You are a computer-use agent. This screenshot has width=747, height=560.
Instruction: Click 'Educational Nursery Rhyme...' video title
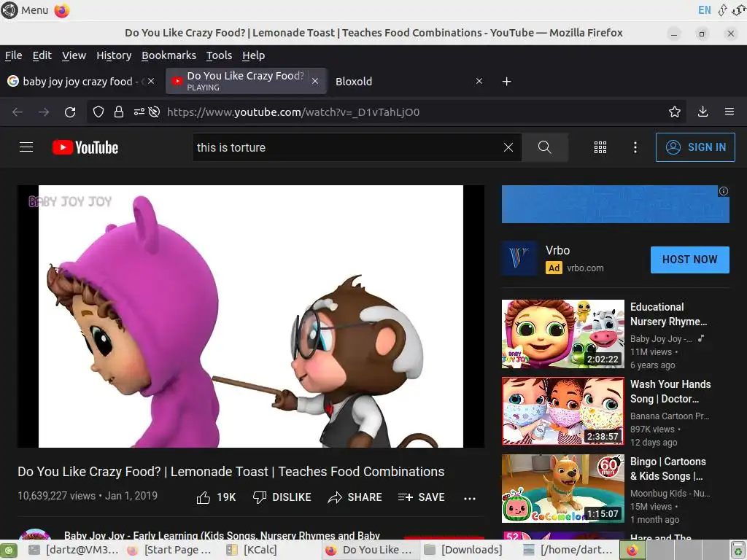point(668,314)
